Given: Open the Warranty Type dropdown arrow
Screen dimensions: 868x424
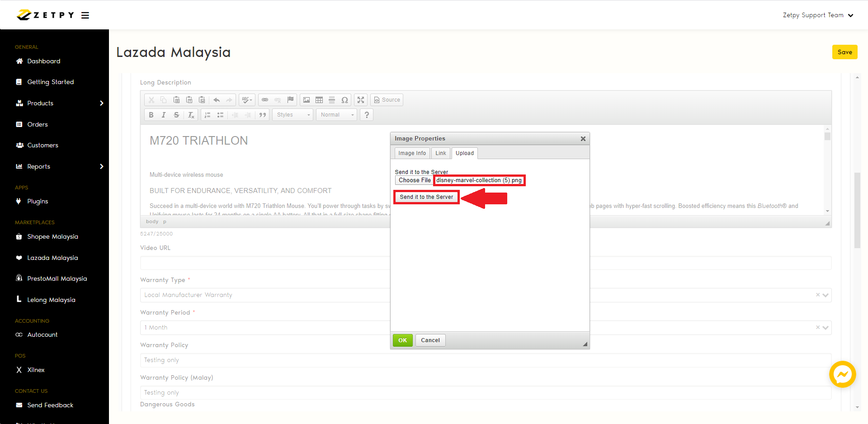Looking at the screenshot, I should tap(826, 295).
